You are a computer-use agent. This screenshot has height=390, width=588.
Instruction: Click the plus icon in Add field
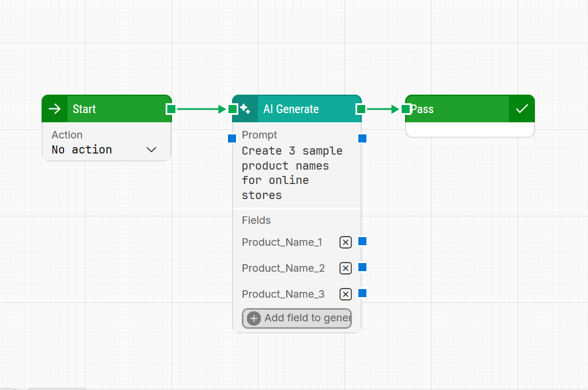pyautogui.click(x=254, y=318)
